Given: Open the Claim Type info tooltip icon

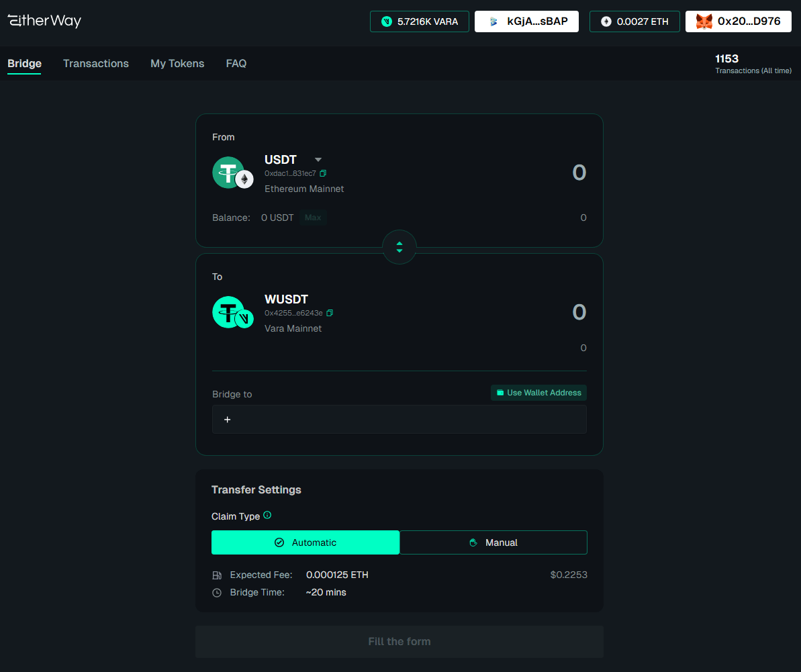Looking at the screenshot, I should 267,515.
